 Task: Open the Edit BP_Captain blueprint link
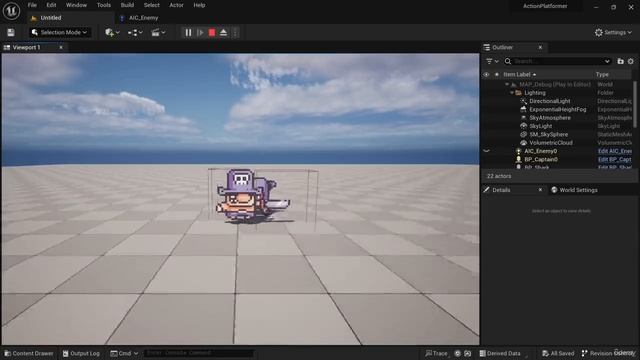click(x=615, y=160)
